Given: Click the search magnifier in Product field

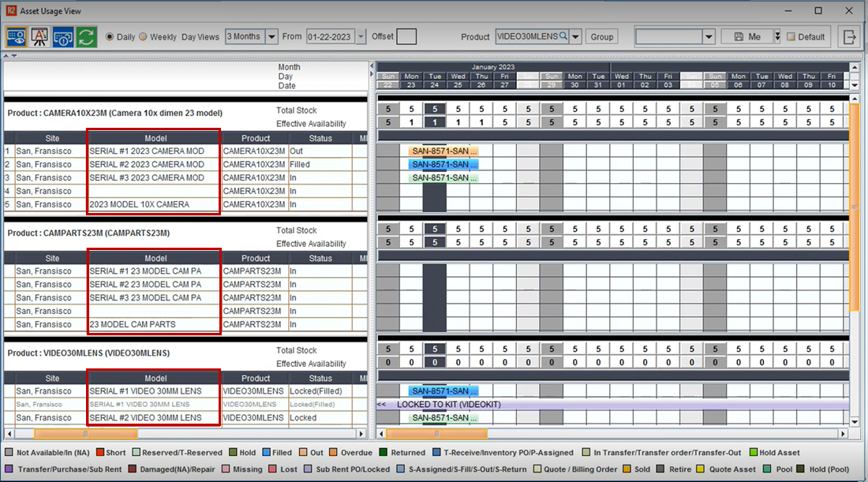Looking at the screenshot, I should coord(563,36).
